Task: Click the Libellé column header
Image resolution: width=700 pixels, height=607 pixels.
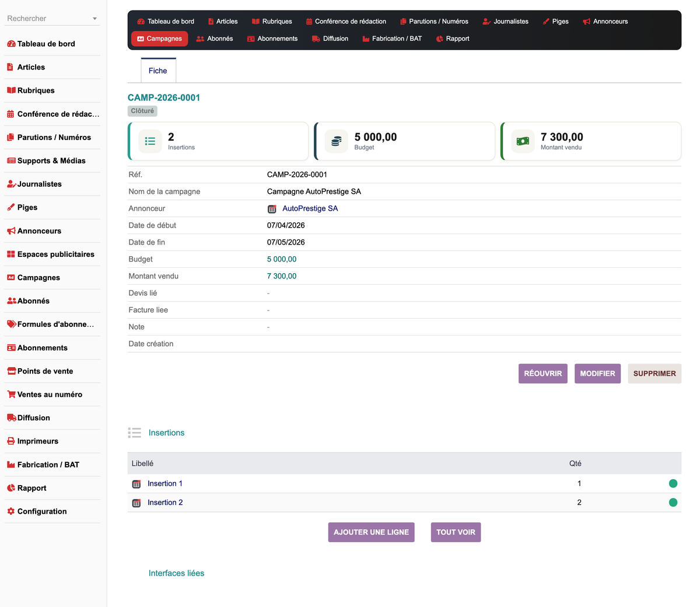Action: [x=142, y=463]
